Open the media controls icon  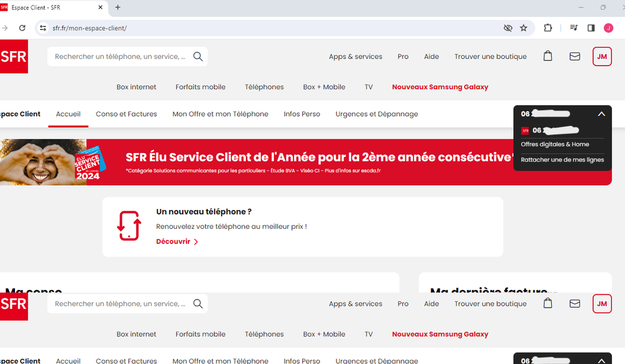click(574, 28)
